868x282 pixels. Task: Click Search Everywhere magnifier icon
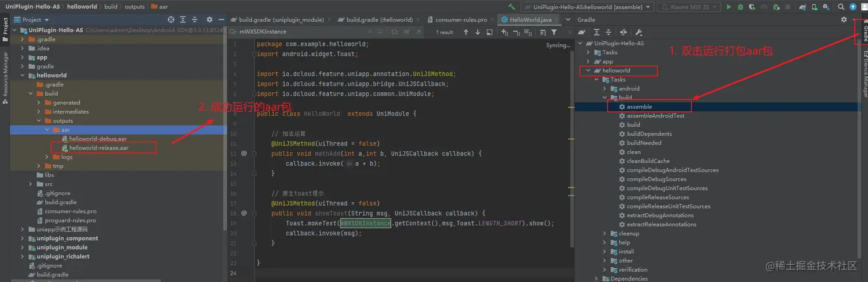pyautogui.click(x=841, y=7)
